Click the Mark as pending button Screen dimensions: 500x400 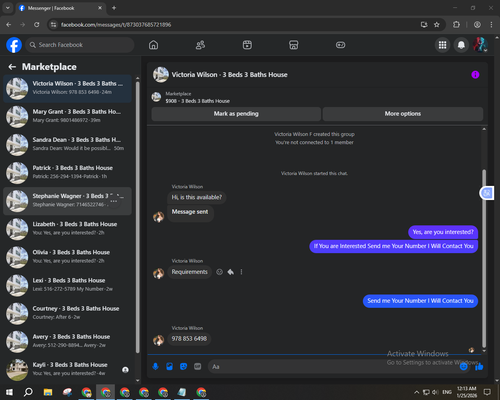pos(236,114)
